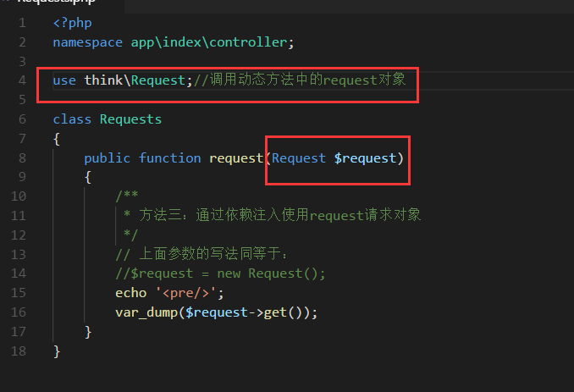Click the namespace keyword on line 2
574x392 pixels.
(x=88, y=42)
